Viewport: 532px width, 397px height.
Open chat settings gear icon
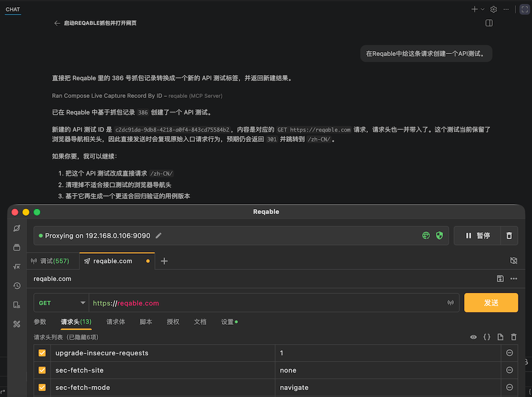[x=494, y=9]
